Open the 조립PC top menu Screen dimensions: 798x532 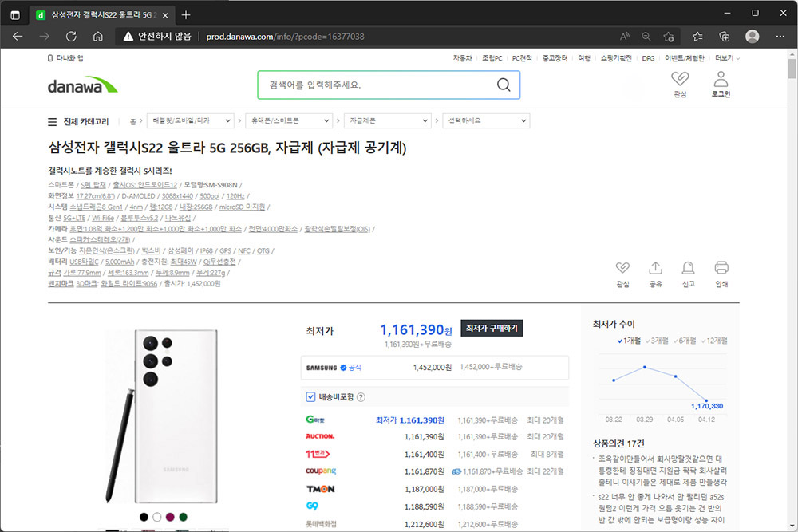pos(492,58)
